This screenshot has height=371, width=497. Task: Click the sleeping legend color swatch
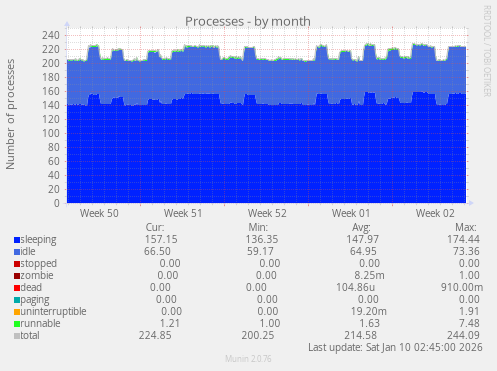17,240
